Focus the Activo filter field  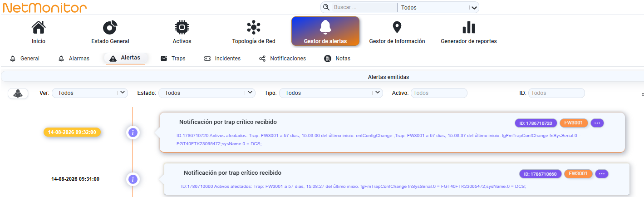tap(439, 93)
